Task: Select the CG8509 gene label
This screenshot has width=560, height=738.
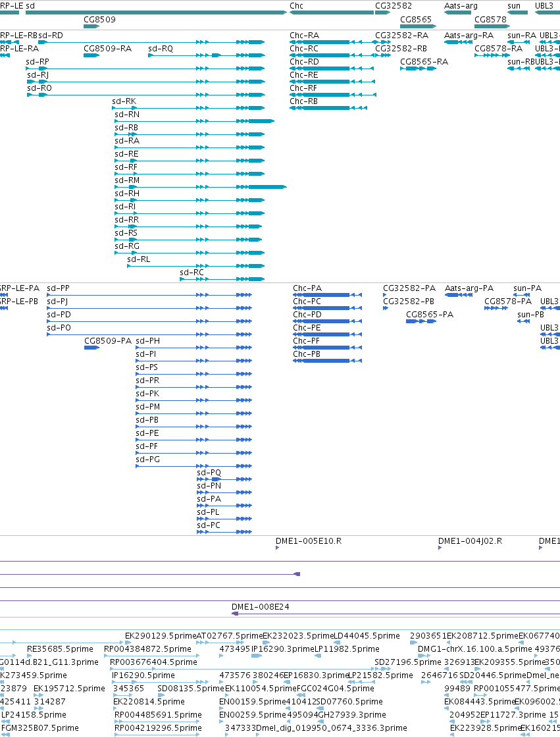Action: point(99,19)
